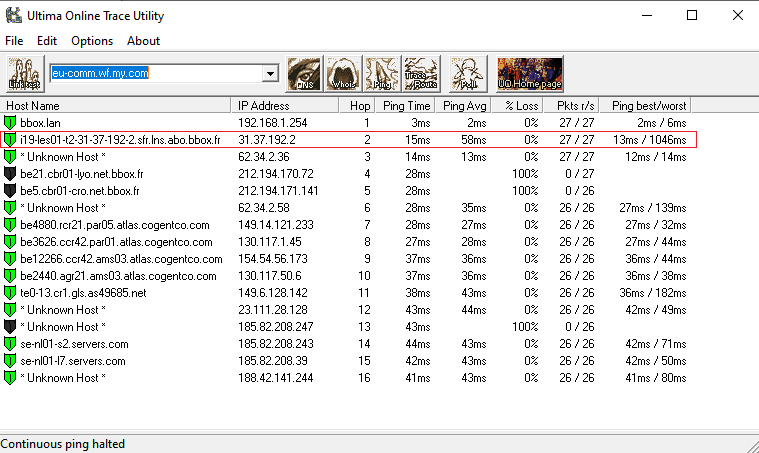The width and height of the screenshot is (759, 453).
Task: Click the 13ms / 1046ms best/worst value
Action: 650,140
